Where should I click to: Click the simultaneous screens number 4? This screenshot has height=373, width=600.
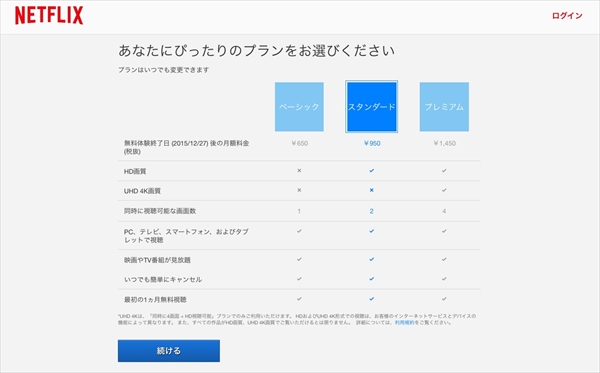tap(444, 211)
